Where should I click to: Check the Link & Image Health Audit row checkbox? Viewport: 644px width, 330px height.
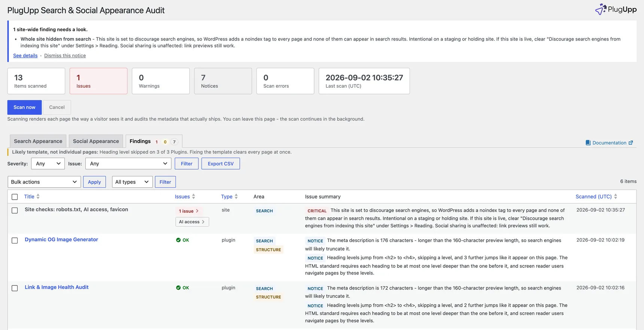15,288
